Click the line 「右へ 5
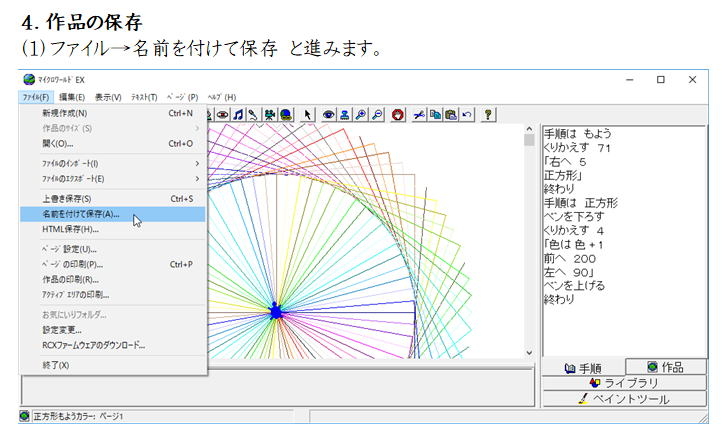Image resolution: width=728 pixels, height=439 pixels. (x=565, y=162)
